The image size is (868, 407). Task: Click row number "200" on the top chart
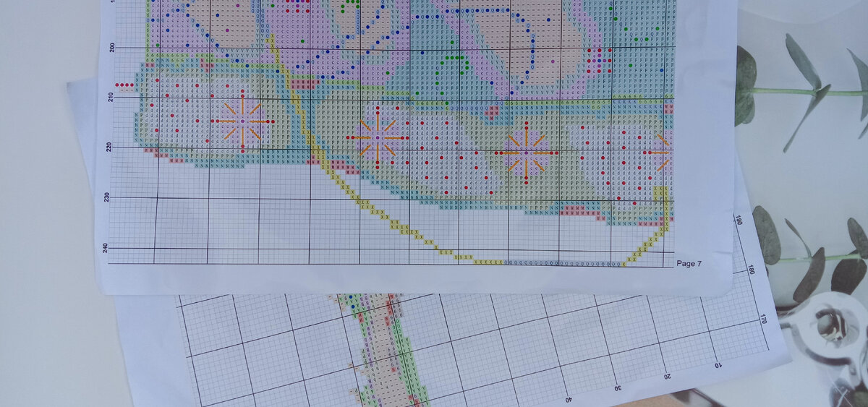pos(111,48)
